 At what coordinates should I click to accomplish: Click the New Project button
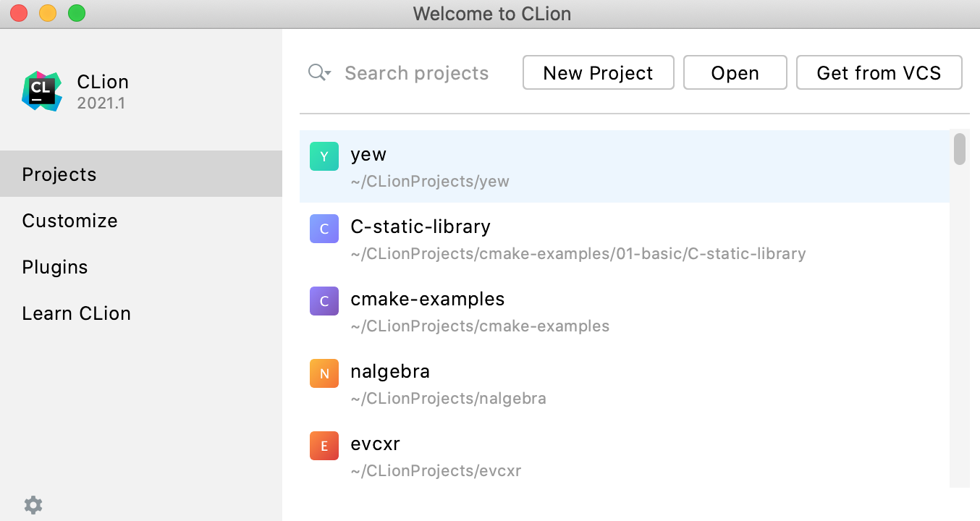click(x=598, y=72)
